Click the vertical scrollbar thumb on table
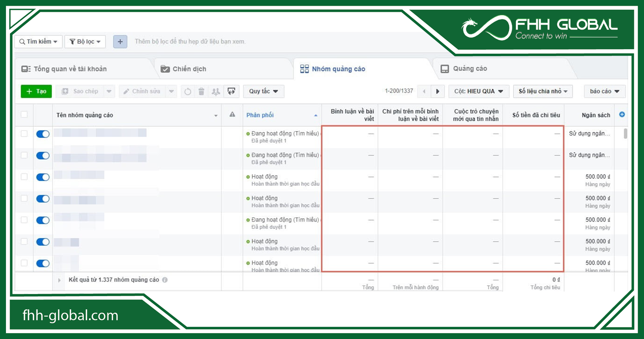This screenshot has height=339, width=644. [x=625, y=134]
